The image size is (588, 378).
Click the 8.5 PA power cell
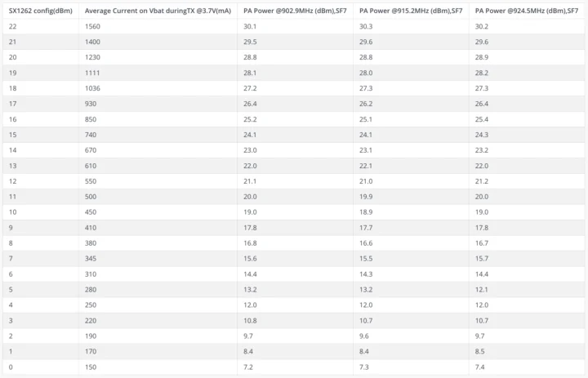(480, 351)
